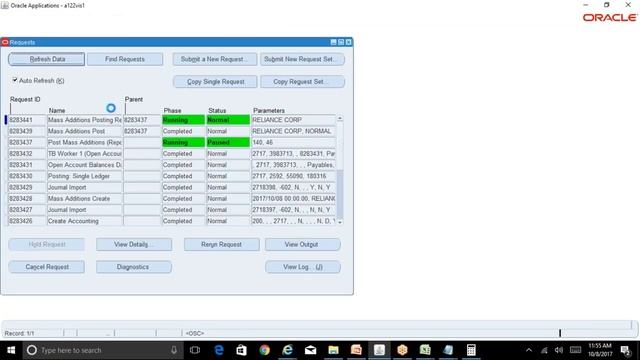Image resolution: width=640 pixels, height=360 pixels.
Task: Click Copy Request Set button
Action: point(302,82)
